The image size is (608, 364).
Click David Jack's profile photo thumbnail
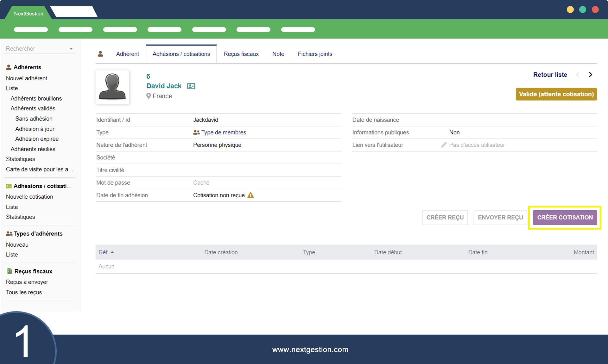[x=112, y=87]
